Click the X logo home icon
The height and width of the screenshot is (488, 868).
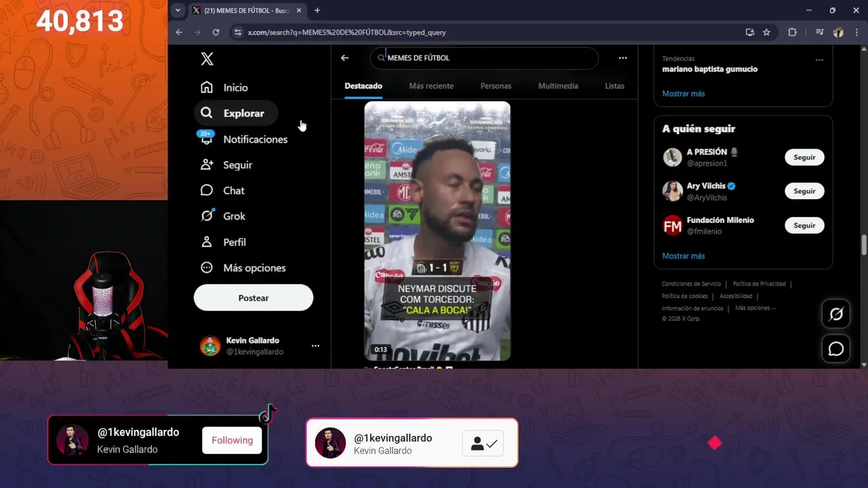pyautogui.click(x=208, y=59)
